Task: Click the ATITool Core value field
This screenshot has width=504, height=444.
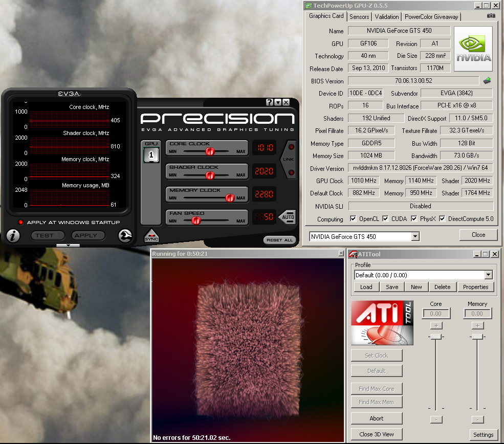Action: pos(436,314)
